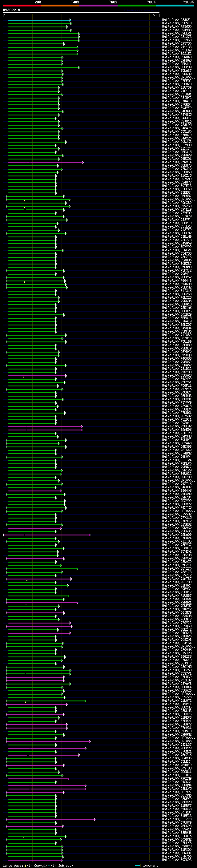
Task: Click label UniRef100_C5U5B7
Action: [x=177, y=196]
